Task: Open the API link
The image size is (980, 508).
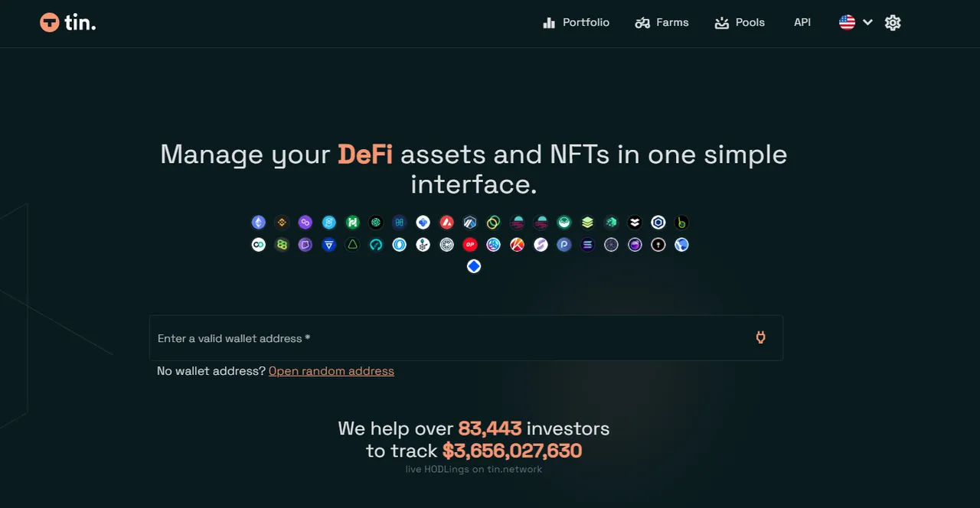Action: [x=802, y=23]
